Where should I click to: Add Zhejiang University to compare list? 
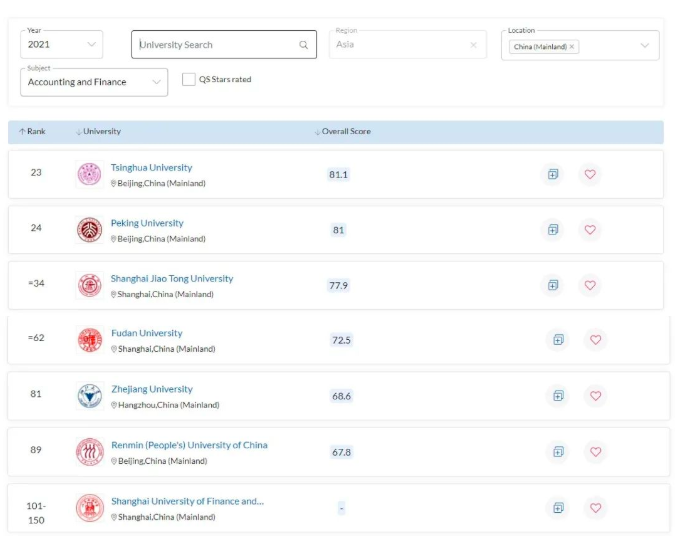(558, 396)
